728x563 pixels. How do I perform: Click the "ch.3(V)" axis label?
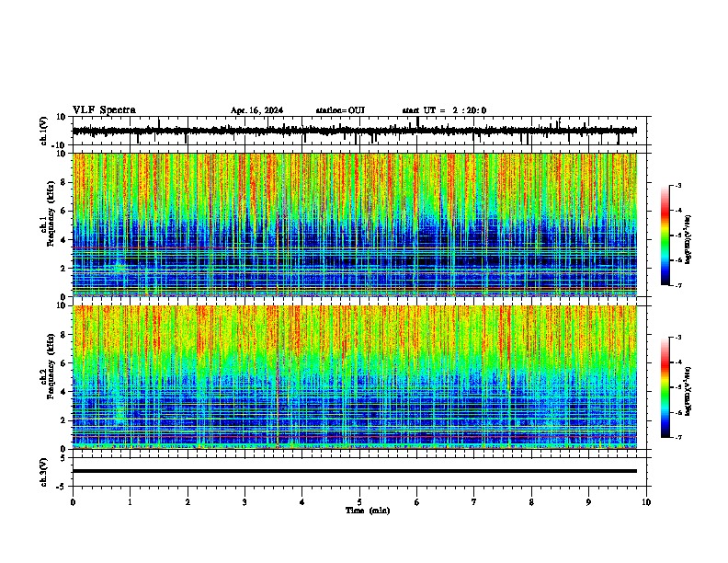pos(43,473)
